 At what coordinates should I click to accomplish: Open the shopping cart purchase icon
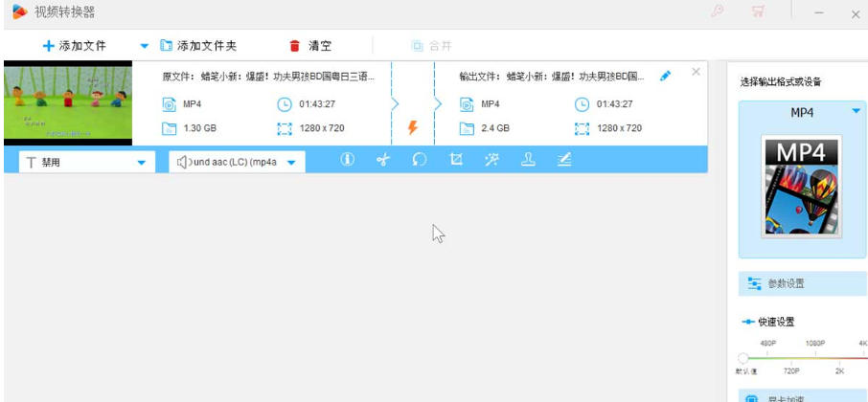point(757,11)
